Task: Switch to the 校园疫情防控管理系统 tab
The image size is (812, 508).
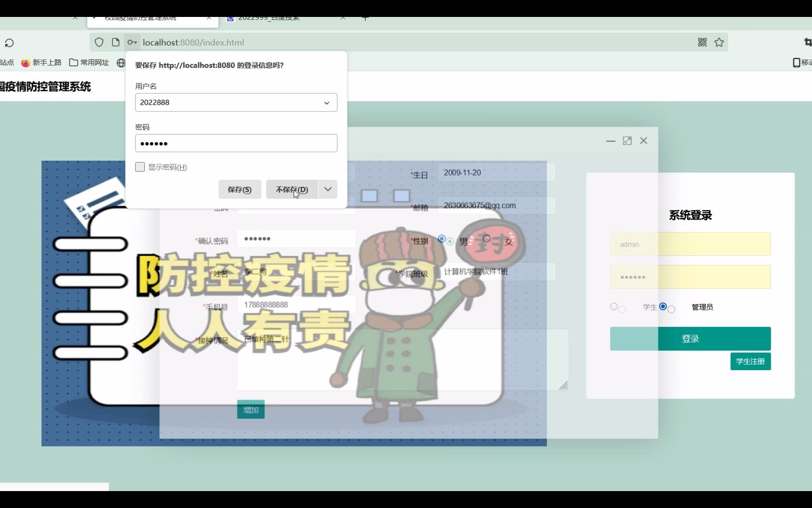Action: tap(140, 18)
